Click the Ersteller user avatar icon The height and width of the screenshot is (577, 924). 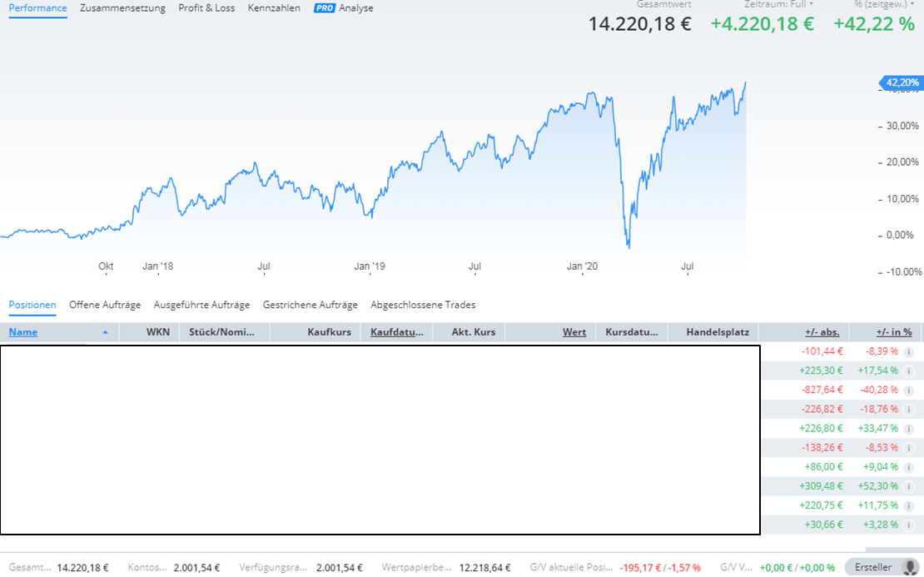point(910,567)
